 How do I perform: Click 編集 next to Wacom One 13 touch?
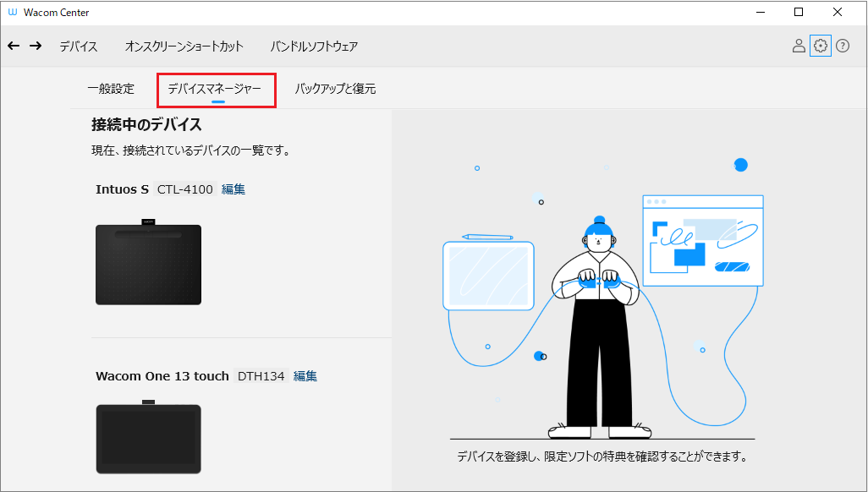click(305, 376)
